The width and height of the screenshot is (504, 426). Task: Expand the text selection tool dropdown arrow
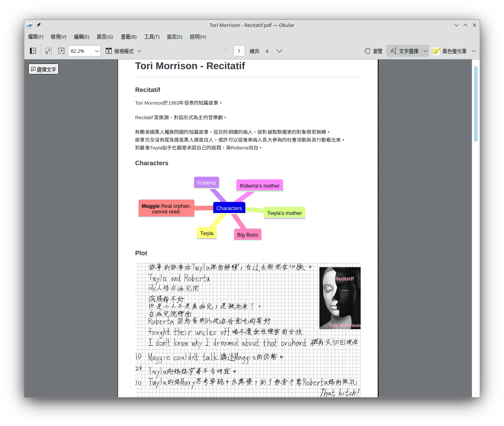click(425, 51)
